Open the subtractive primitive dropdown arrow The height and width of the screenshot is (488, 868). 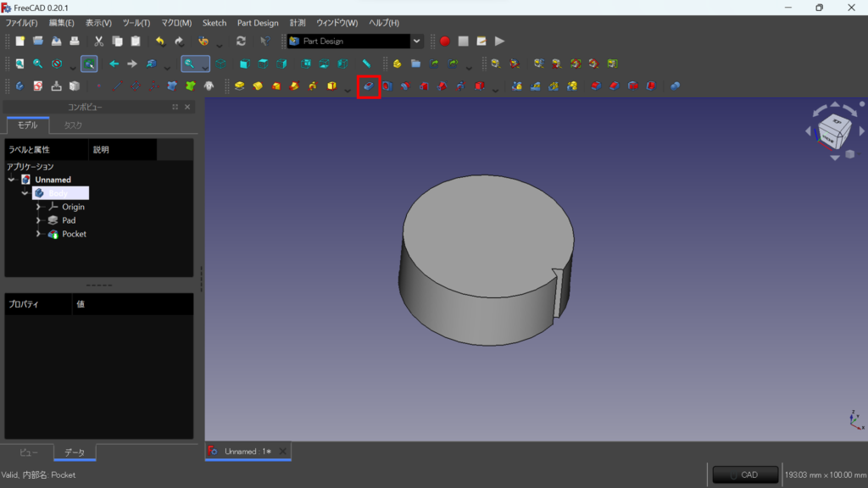point(495,90)
